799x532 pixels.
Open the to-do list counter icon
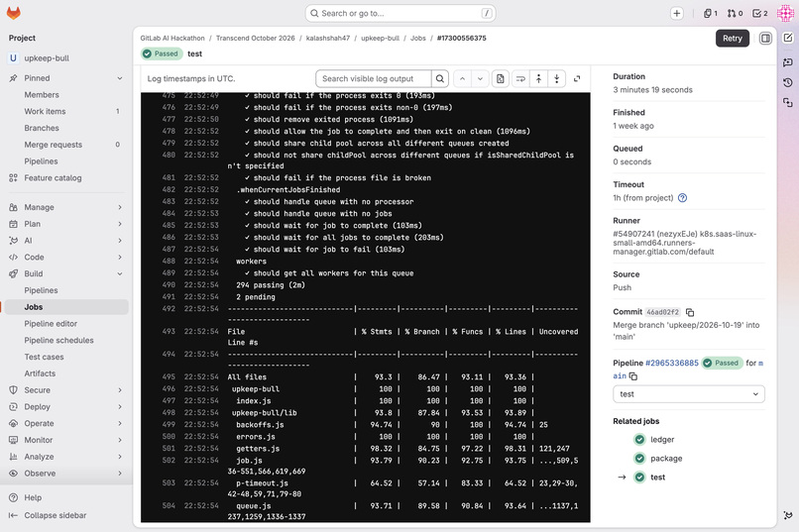coord(760,14)
